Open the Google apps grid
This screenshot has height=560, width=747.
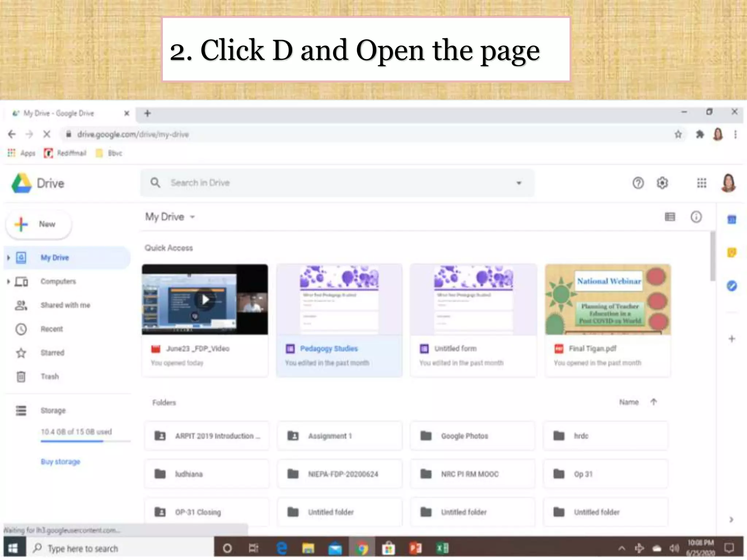tap(701, 183)
